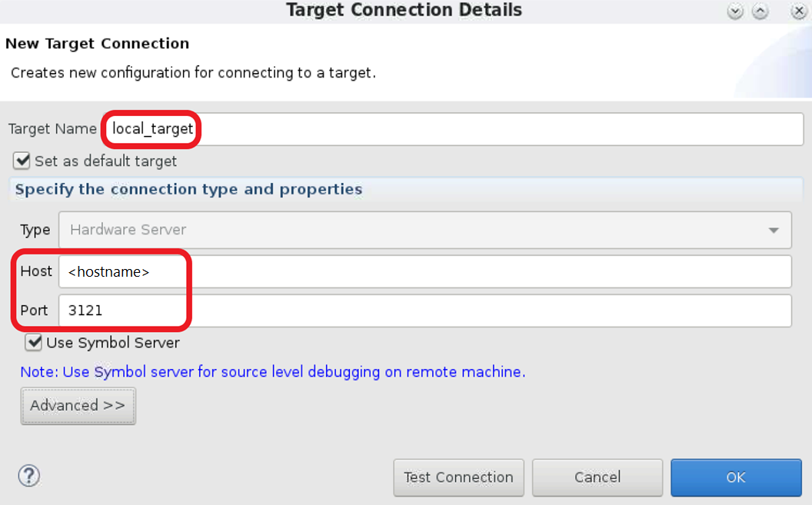Click the Specify the connection type header
This screenshot has height=505, width=812.
coord(188,189)
